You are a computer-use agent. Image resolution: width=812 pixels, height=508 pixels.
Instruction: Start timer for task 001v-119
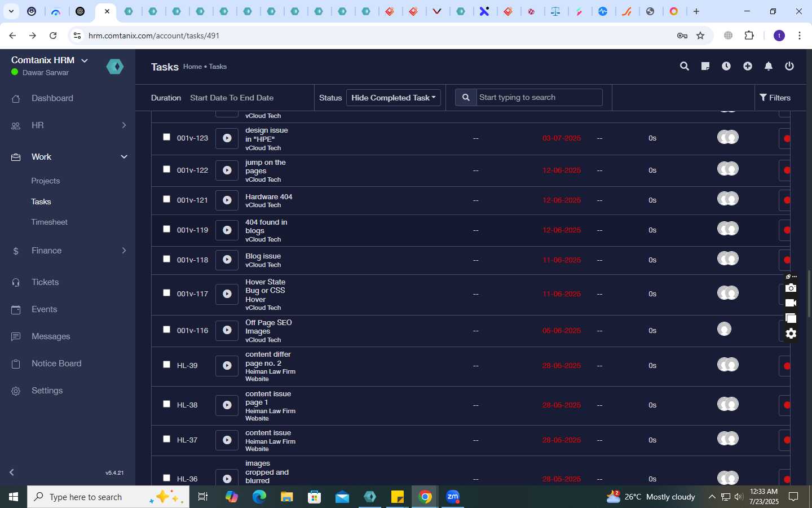point(227,230)
